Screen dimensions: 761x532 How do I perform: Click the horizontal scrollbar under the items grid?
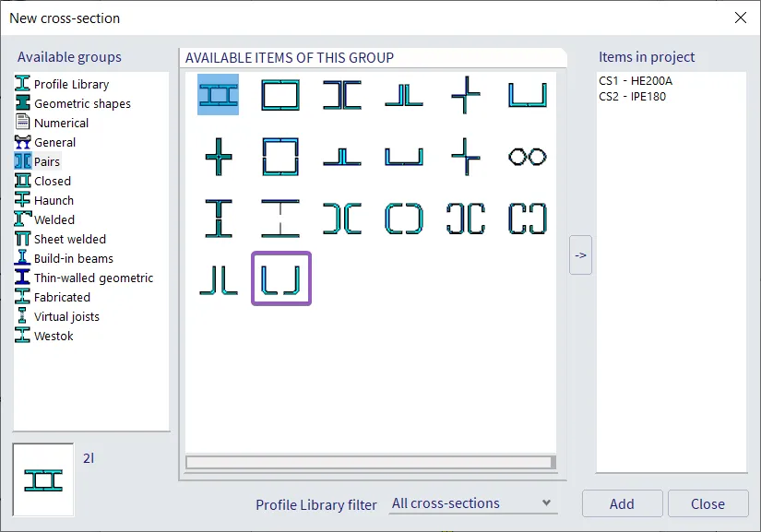(369, 462)
